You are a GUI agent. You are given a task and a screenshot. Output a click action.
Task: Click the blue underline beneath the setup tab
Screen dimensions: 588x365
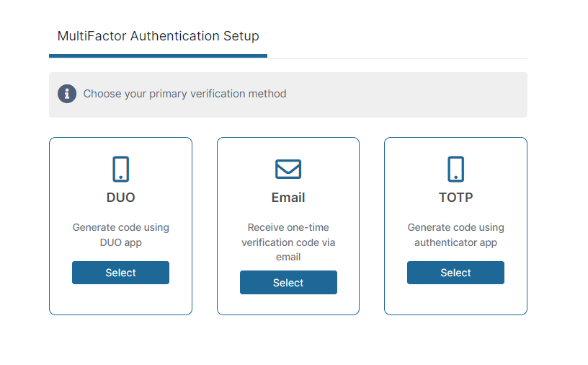tap(158, 56)
